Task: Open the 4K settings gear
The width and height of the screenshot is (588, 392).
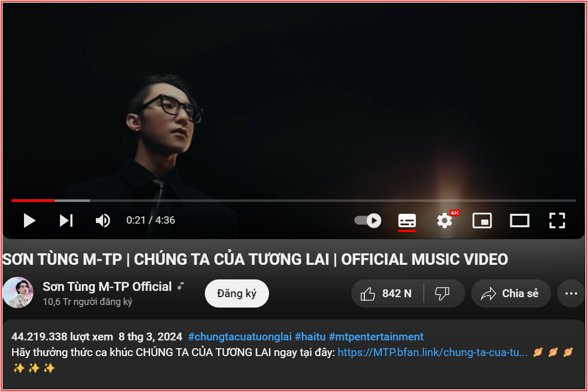Action: [x=445, y=220]
